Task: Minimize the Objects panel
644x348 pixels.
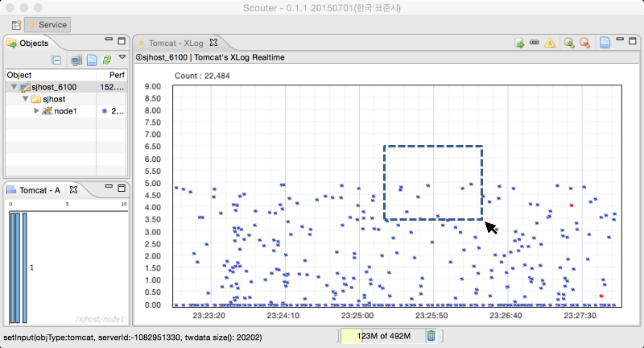Action: tap(109, 39)
